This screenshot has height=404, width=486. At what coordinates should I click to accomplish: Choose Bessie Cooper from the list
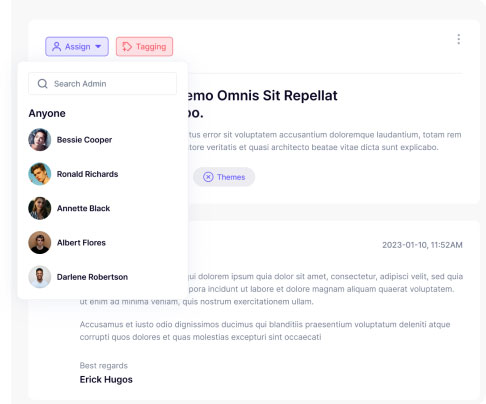coord(84,140)
